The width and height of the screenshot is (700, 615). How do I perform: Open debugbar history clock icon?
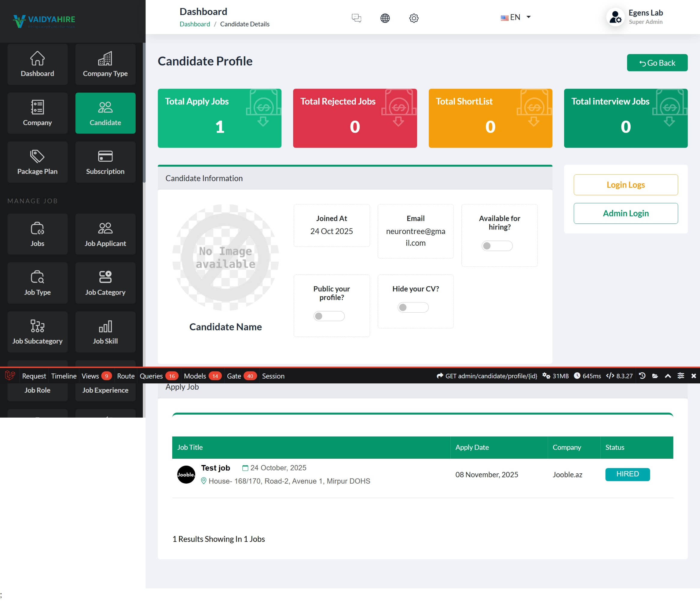[x=642, y=376]
